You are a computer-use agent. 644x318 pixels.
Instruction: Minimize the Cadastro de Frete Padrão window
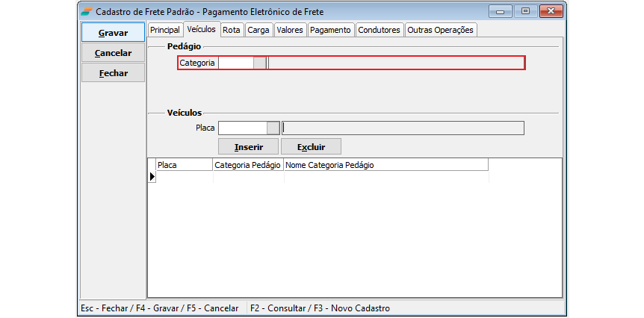click(x=499, y=11)
